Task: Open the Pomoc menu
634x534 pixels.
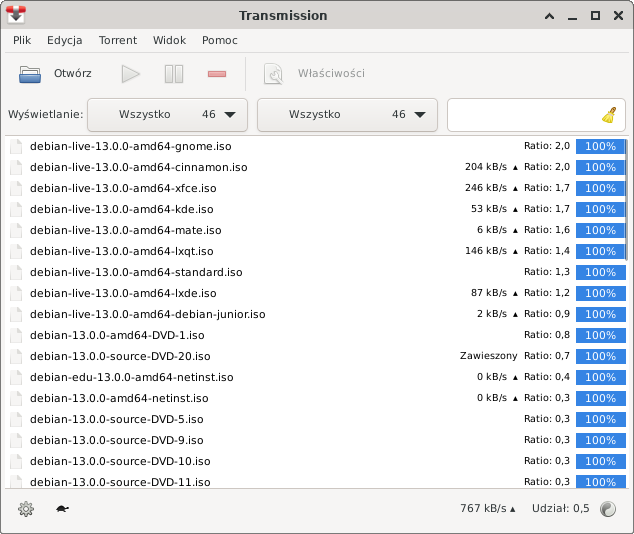Action: [219, 41]
